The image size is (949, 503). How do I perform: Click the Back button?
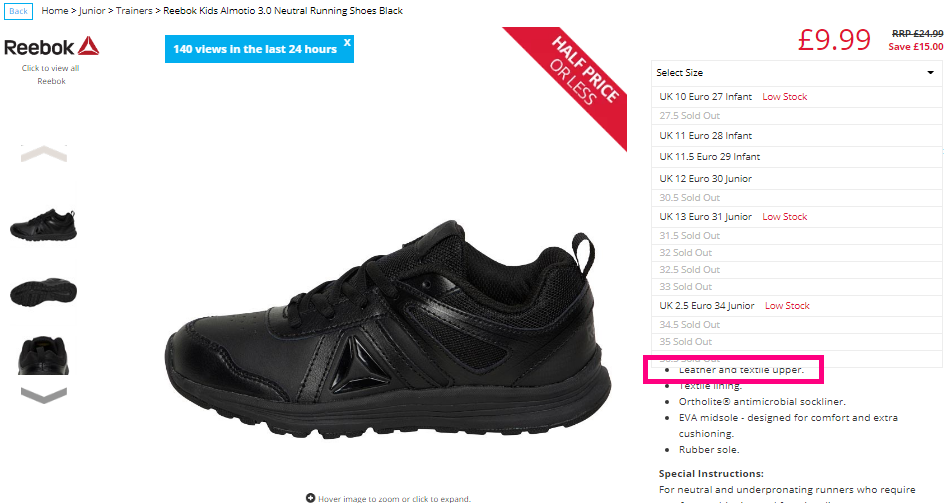click(18, 11)
